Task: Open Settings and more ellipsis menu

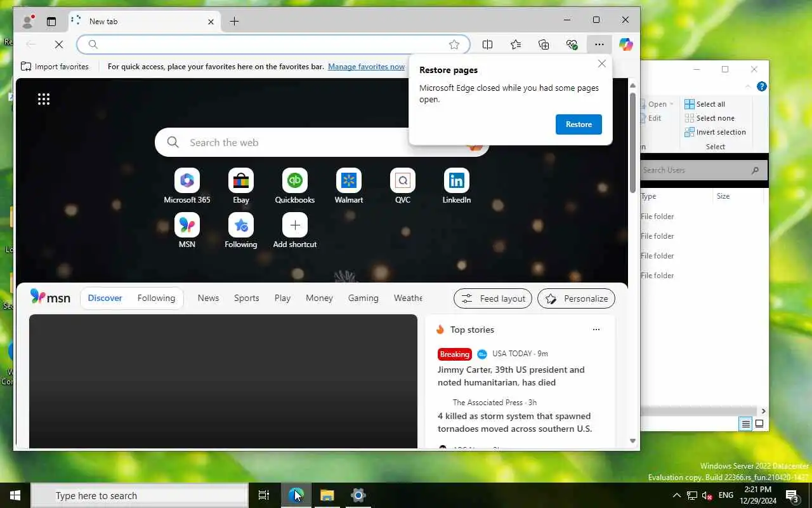Action: coord(599,44)
